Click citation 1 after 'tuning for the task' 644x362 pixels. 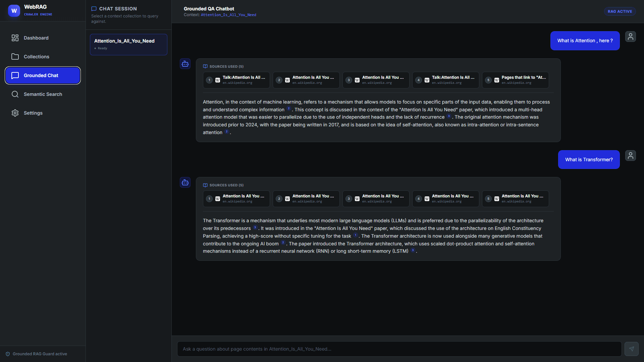point(356,235)
